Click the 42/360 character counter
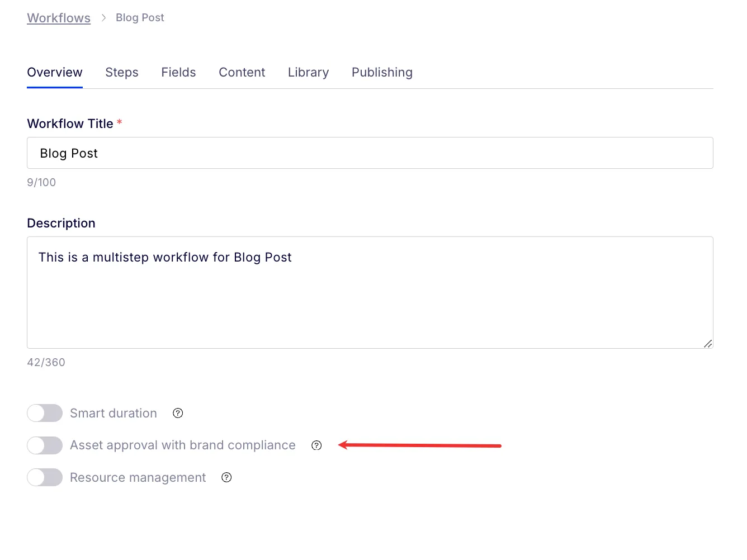Image resolution: width=747 pixels, height=560 pixels. [x=46, y=362]
